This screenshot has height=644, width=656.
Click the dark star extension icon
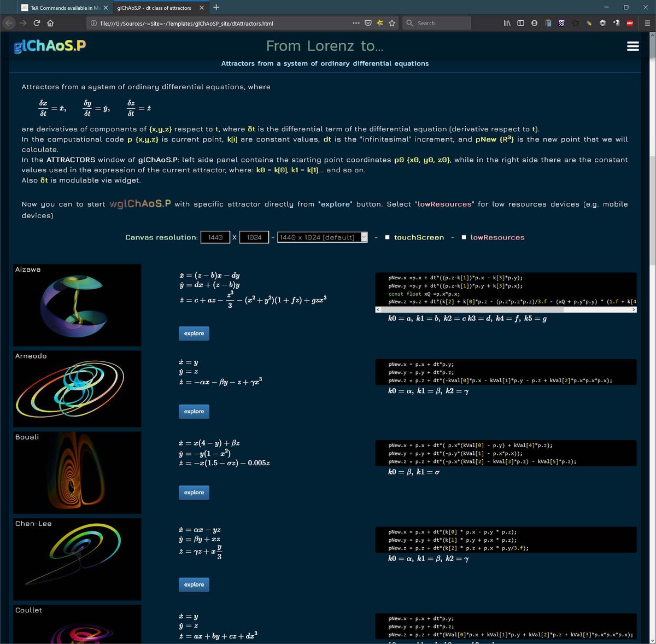click(575, 23)
